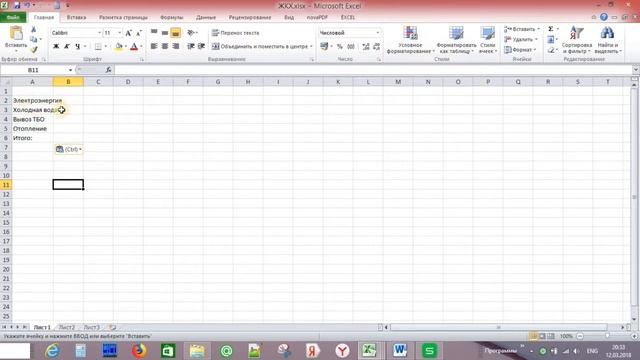Open the Calibri font name dropdown
Viewport: 640px width, 360px height.
pyautogui.click(x=99, y=33)
